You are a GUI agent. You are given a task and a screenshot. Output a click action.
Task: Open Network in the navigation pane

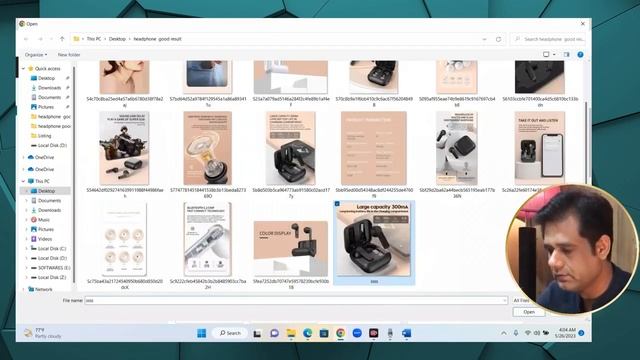43,289
